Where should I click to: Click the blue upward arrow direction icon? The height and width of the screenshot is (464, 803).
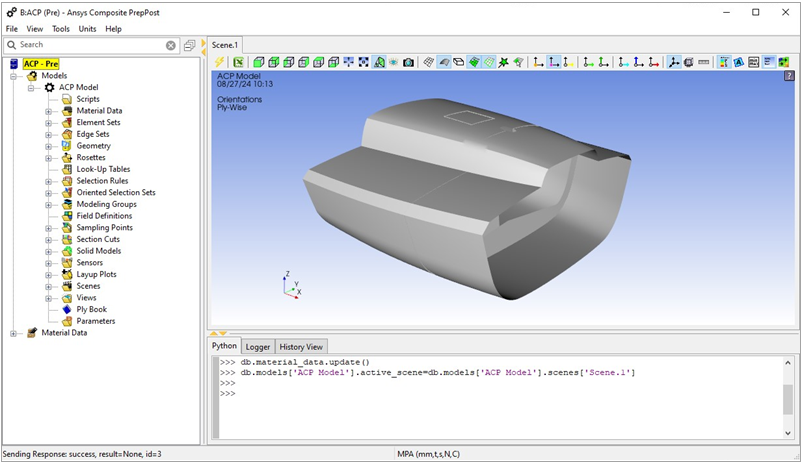(x=638, y=62)
